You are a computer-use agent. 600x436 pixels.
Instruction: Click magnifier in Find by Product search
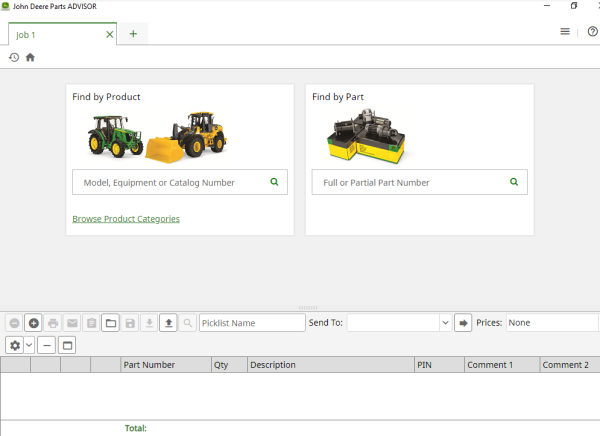point(274,182)
